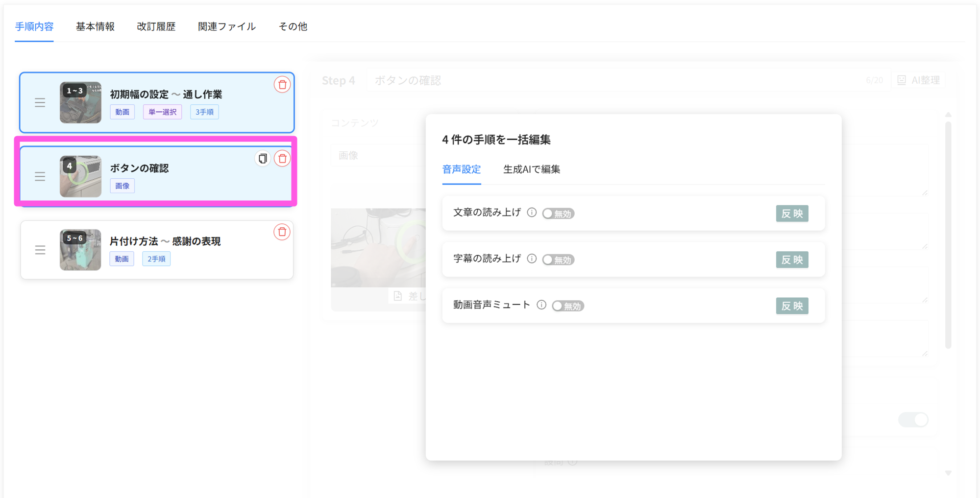Delete the ボタンの確認 step

282,159
